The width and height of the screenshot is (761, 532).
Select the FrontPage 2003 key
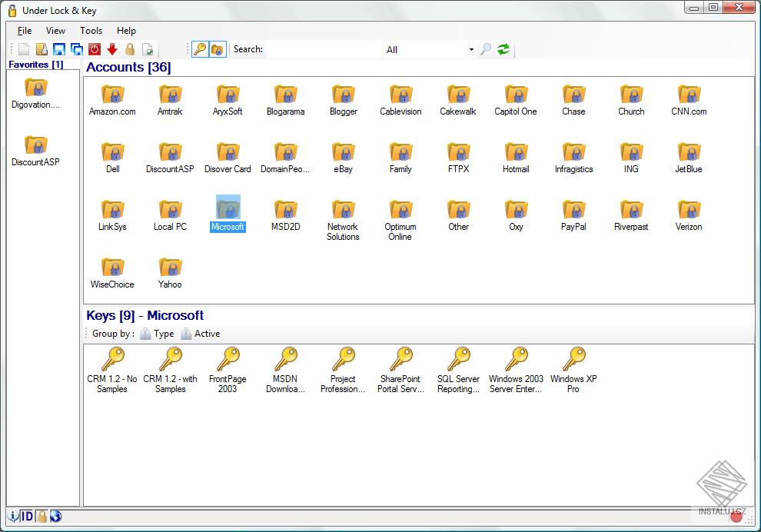(x=228, y=371)
